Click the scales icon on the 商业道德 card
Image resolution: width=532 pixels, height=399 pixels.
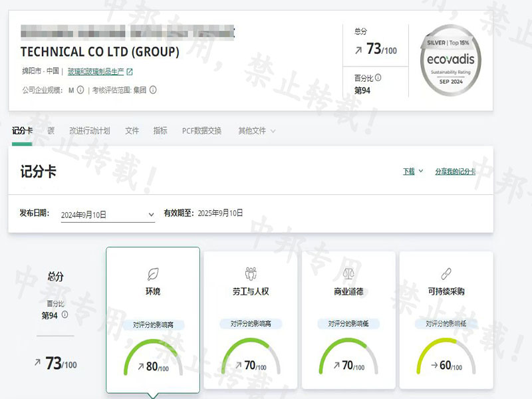pos(348,273)
